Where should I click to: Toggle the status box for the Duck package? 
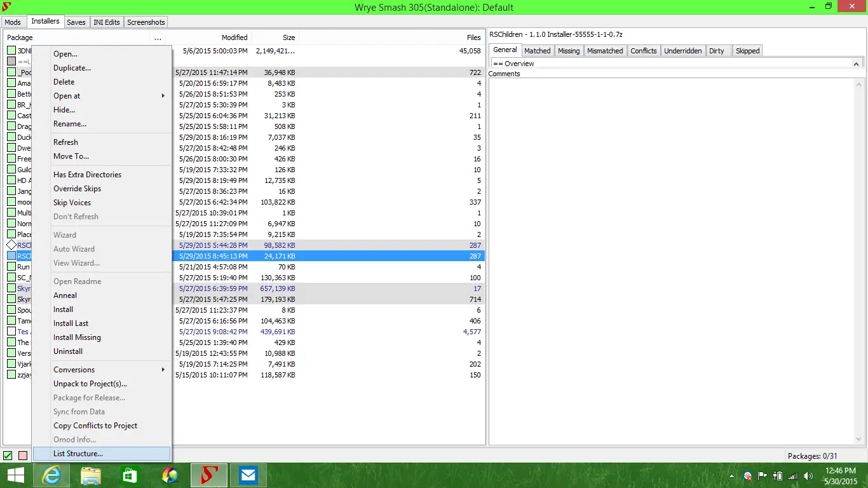11,137
